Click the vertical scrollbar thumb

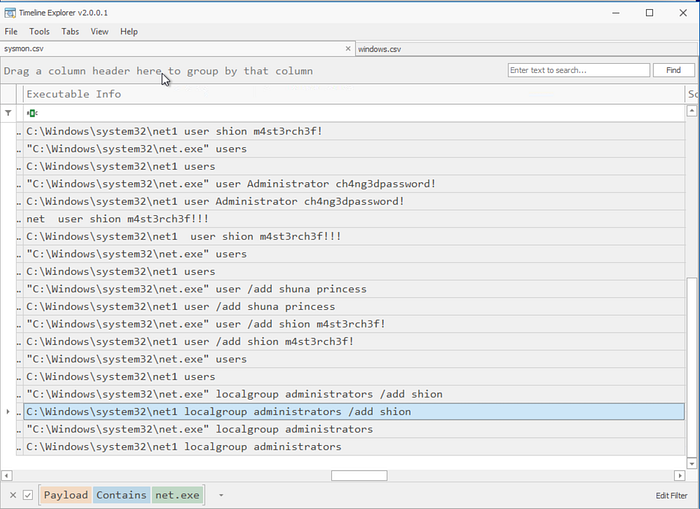coord(692,367)
